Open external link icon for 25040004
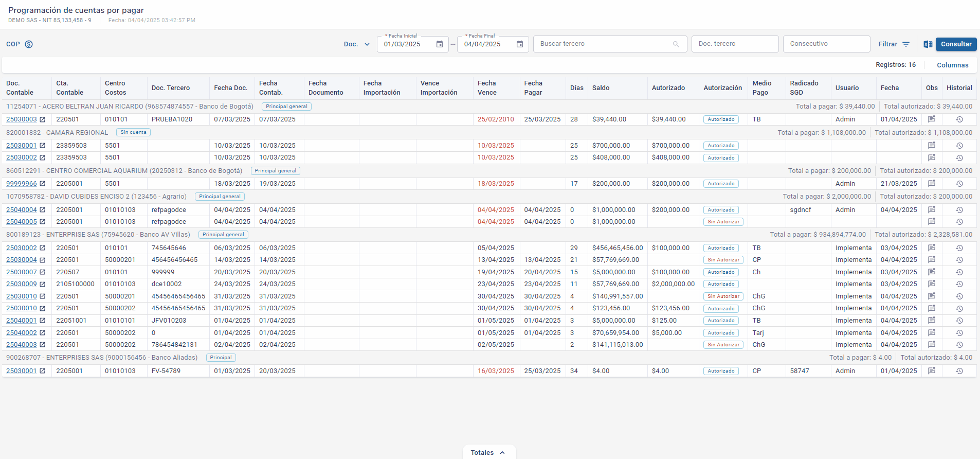The image size is (980, 459). pos(43,210)
